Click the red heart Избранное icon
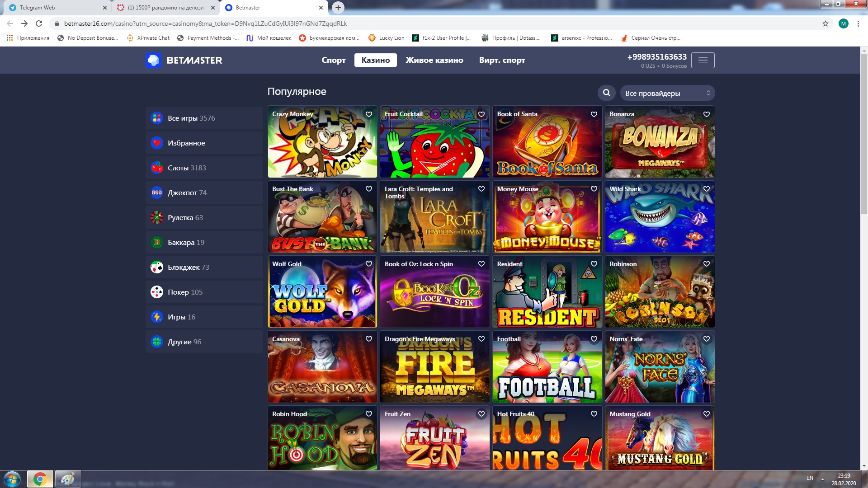The image size is (868, 488). coord(157,143)
